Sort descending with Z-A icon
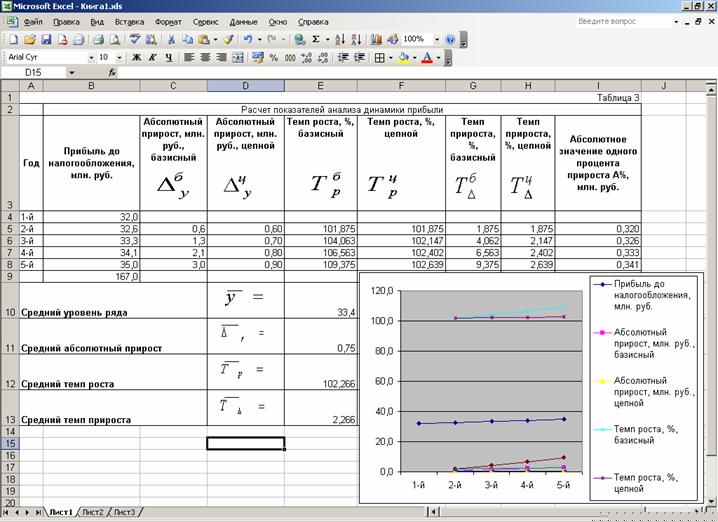Screen dimensions: 718x522 [x=356, y=40]
